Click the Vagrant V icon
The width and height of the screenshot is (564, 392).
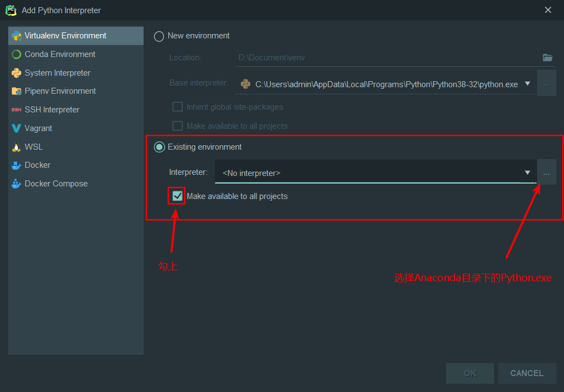click(x=16, y=128)
